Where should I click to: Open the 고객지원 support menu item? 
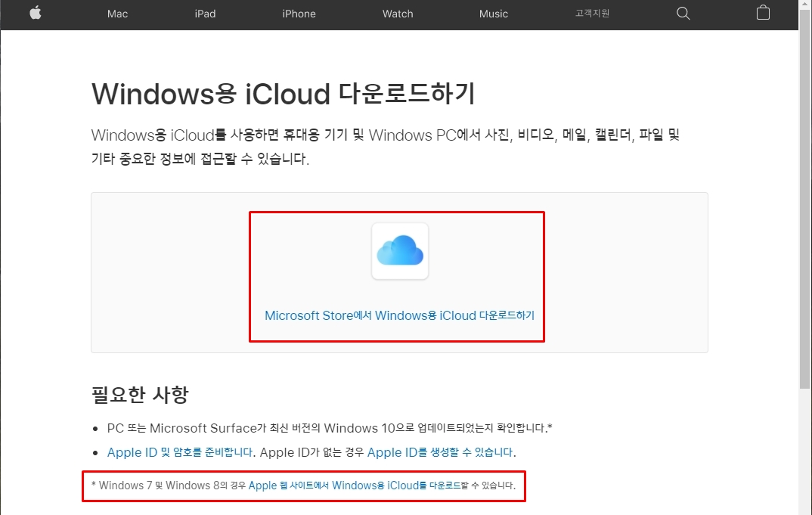(592, 14)
